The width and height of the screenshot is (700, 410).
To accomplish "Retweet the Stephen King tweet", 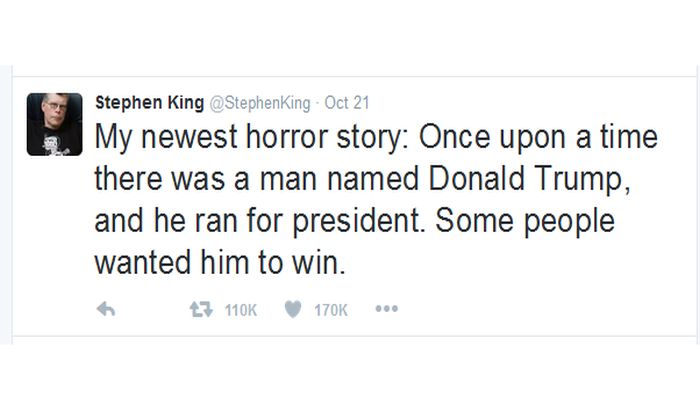I will pyautogui.click(x=199, y=310).
